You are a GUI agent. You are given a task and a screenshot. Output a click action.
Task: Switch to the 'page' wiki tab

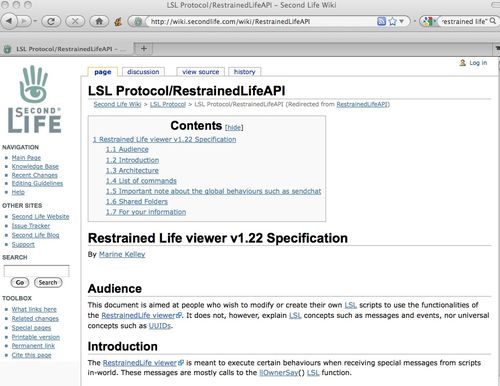(x=103, y=72)
